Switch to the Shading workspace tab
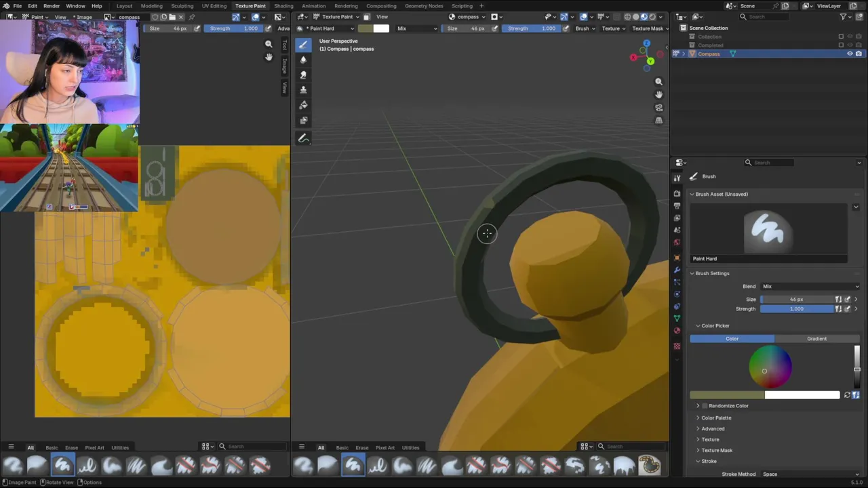 [283, 6]
